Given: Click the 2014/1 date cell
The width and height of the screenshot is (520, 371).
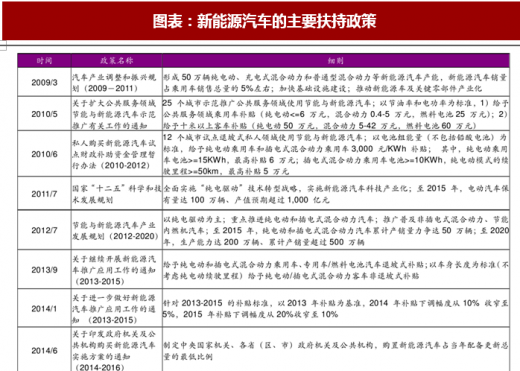Looking at the screenshot, I should tap(44, 309).
